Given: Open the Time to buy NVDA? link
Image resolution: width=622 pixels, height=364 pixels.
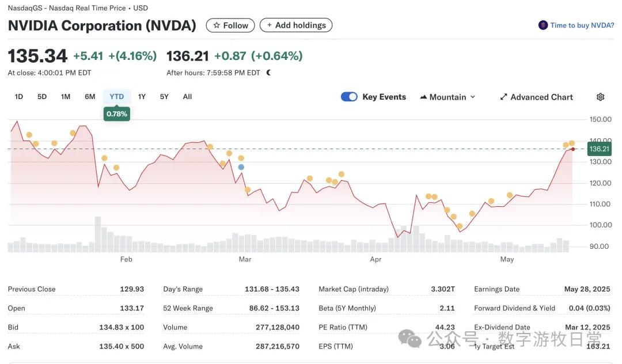Looking at the screenshot, I should pos(582,25).
